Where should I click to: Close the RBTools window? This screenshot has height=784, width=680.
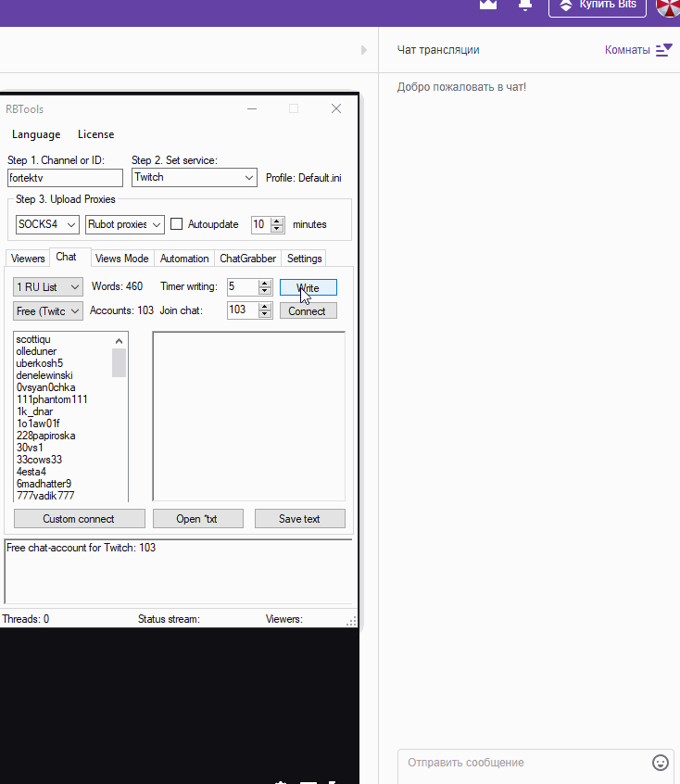tap(336, 108)
